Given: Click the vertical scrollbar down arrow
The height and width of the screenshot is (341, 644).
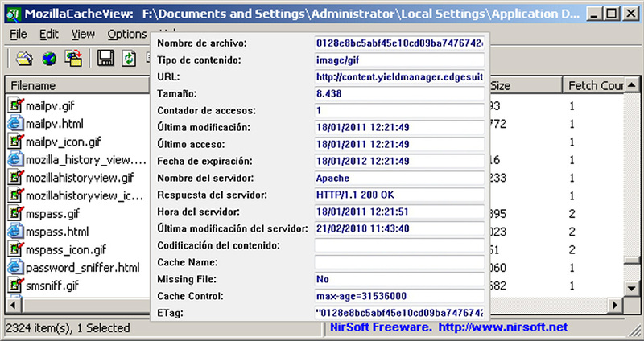Looking at the screenshot, I should (632, 288).
